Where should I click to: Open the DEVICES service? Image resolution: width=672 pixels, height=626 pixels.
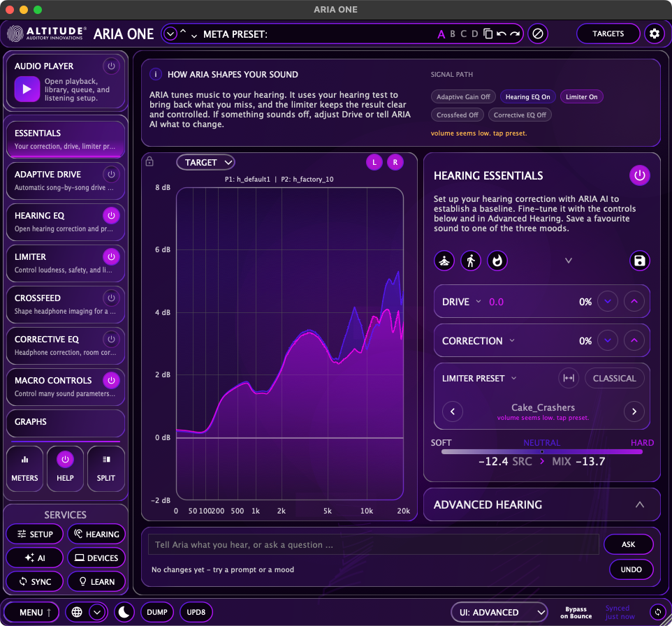[96, 558]
